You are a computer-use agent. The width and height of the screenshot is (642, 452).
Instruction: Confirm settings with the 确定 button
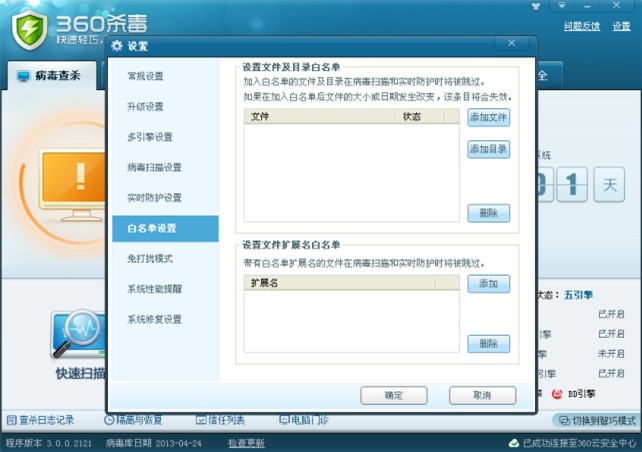393,395
